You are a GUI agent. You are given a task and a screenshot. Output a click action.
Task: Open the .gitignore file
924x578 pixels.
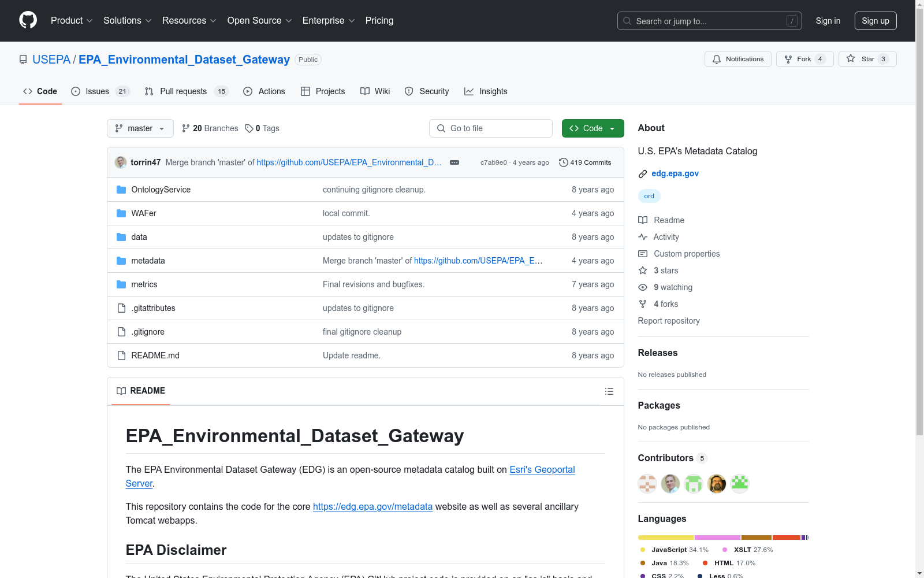click(x=148, y=332)
